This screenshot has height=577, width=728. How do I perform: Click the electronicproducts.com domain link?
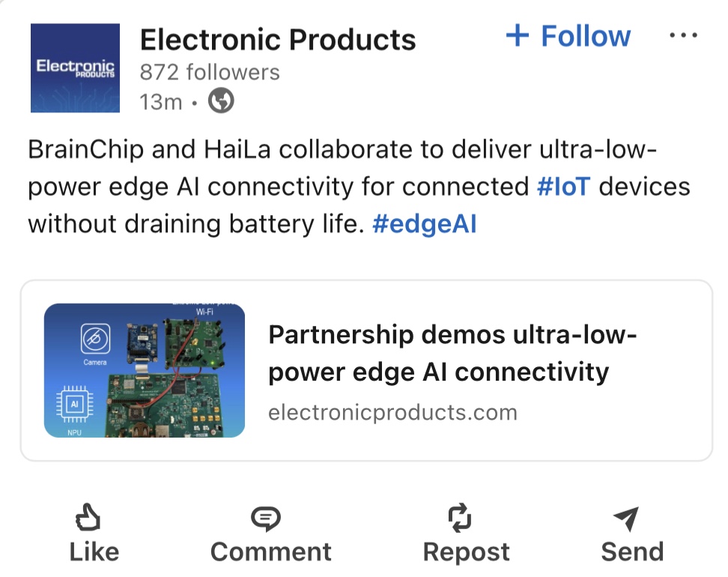tap(392, 412)
